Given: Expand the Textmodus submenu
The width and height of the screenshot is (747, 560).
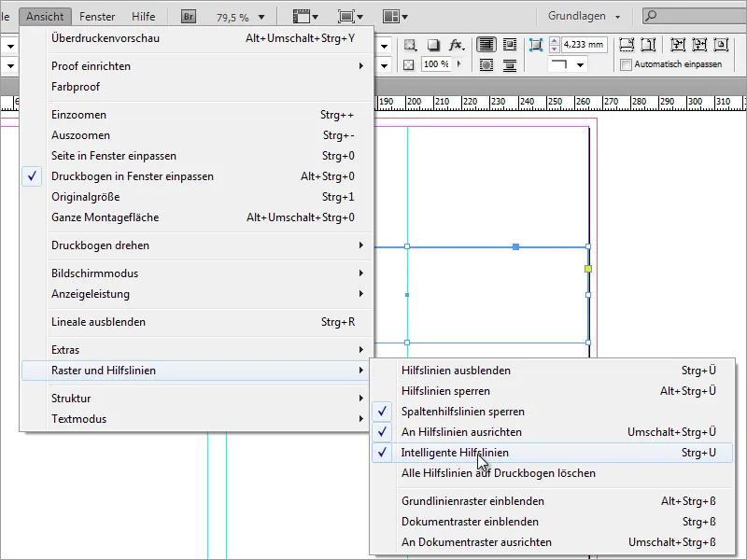Looking at the screenshot, I should [197, 418].
